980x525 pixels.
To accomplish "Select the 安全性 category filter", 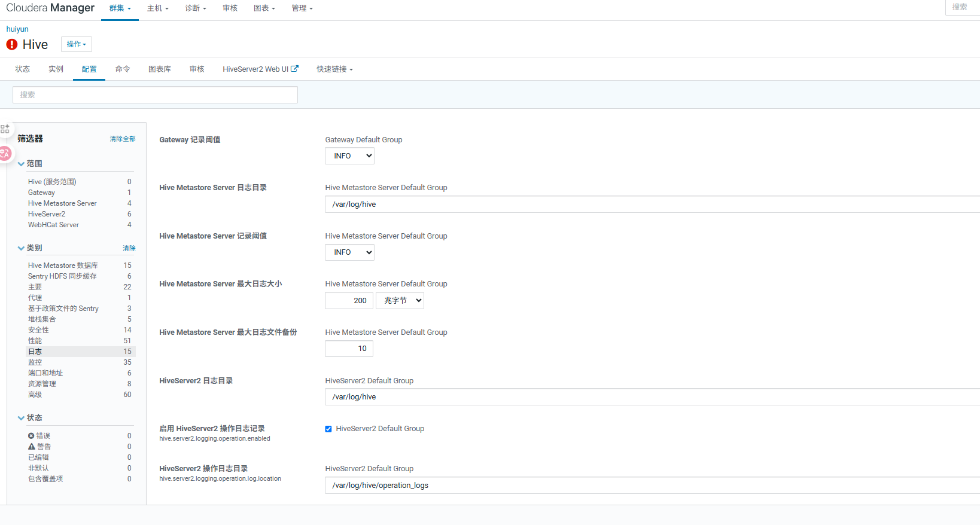I will [x=38, y=330].
